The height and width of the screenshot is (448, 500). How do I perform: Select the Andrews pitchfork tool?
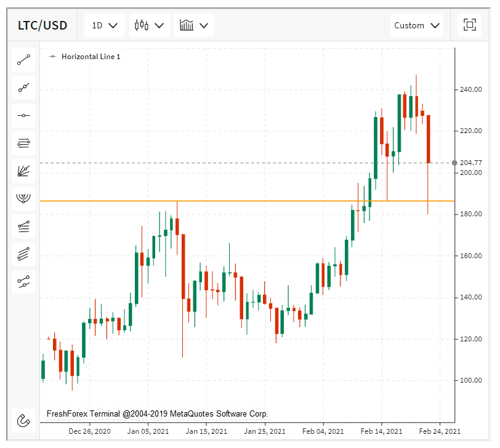pyautogui.click(x=23, y=282)
